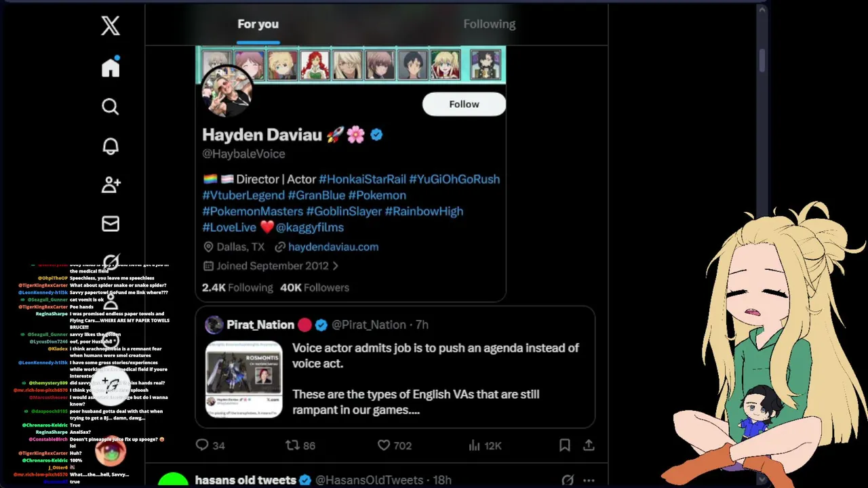Follow Hayden Daviau

click(464, 104)
